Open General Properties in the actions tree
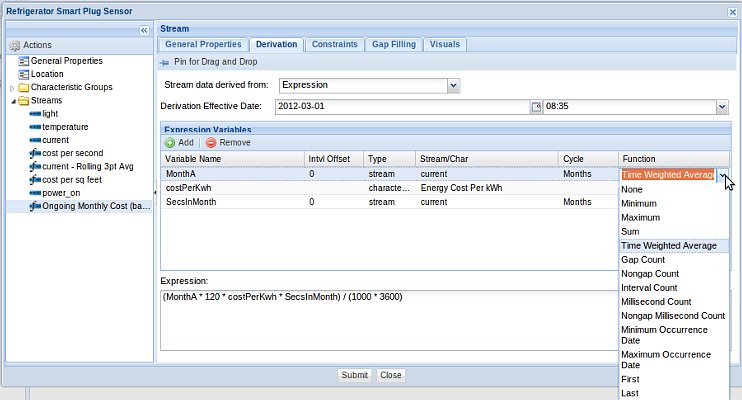 point(72,61)
